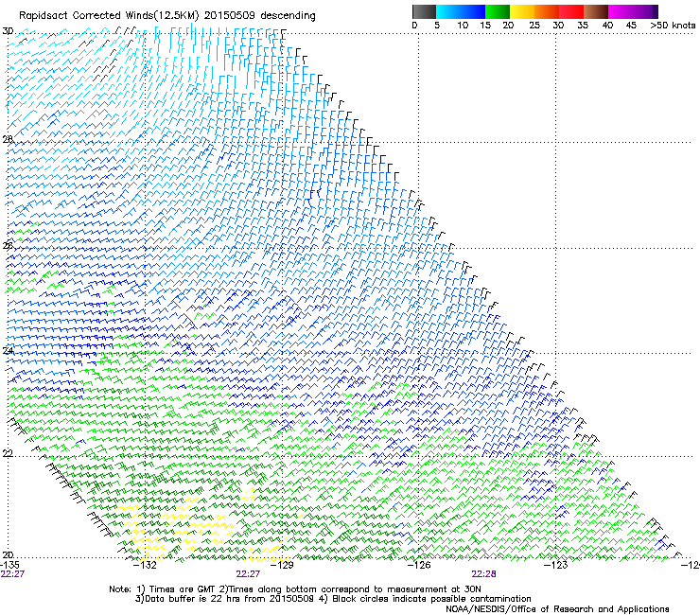Click the legend tick label '25'
The height and width of the screenshot is (615, 700).
[x=534, y=26]
